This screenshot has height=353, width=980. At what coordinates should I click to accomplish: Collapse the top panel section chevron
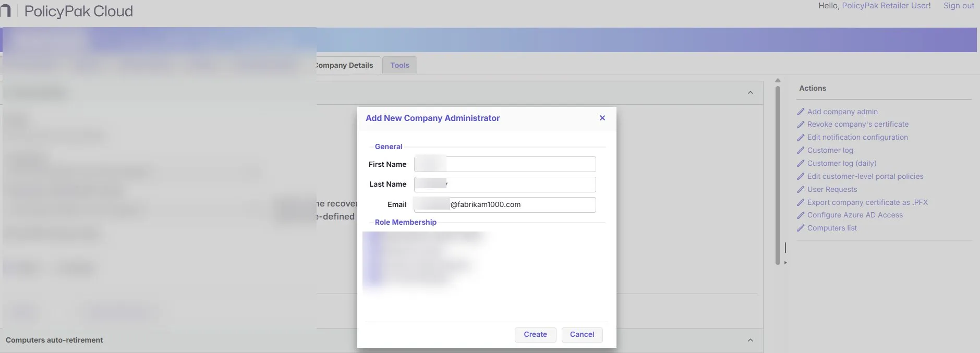tap(751, 92)
